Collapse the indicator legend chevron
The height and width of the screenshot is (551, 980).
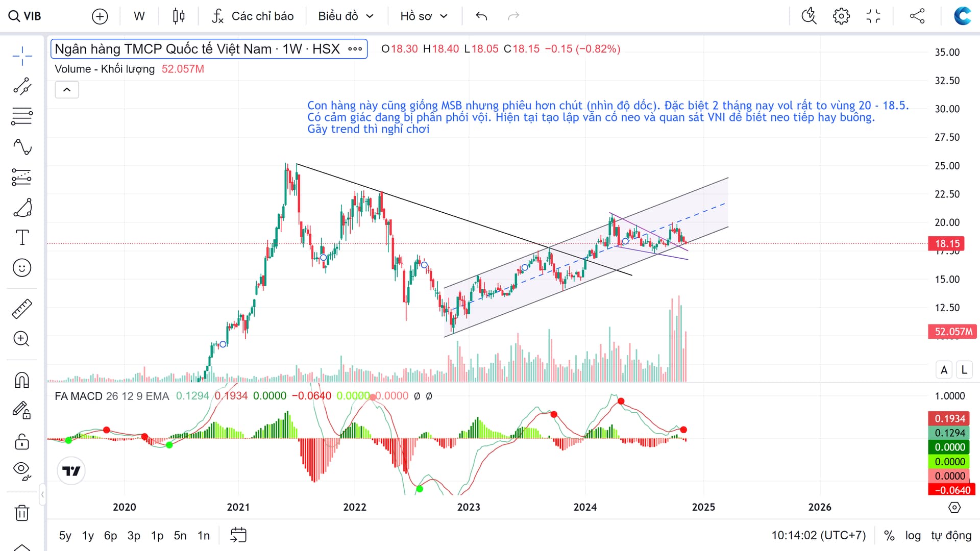point(67,90)
